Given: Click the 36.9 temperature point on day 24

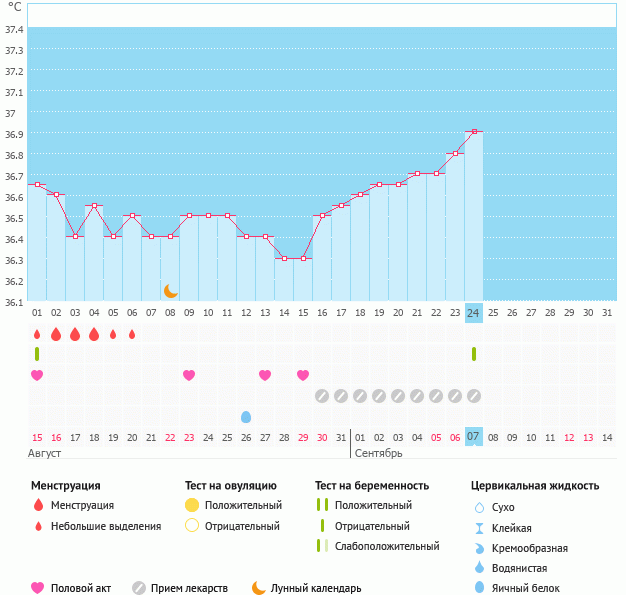Looking at the screenshot, I should (474, 131).
